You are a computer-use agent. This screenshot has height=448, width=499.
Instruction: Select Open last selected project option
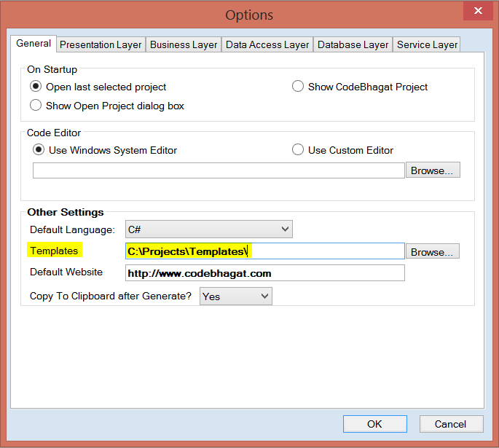pyautogui.click(x=36, y=87)
